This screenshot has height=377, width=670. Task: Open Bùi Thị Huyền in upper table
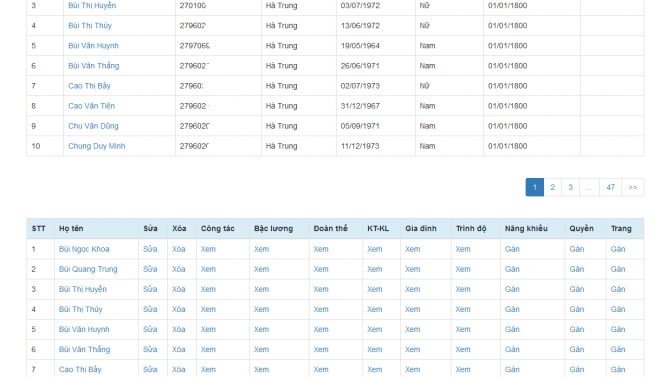coord(92,6)
